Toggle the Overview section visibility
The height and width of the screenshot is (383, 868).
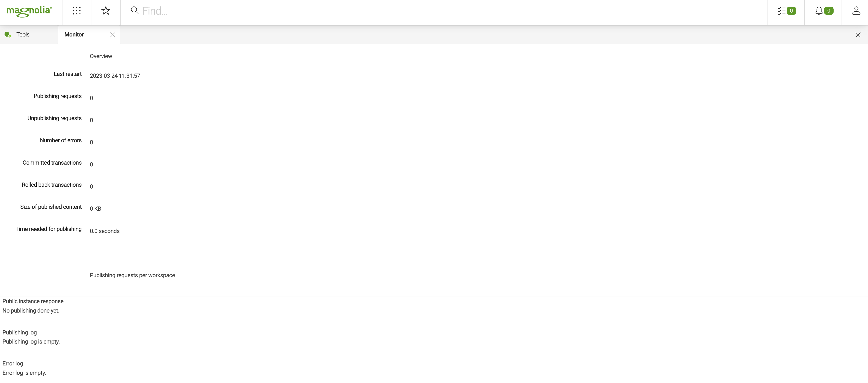100,56
